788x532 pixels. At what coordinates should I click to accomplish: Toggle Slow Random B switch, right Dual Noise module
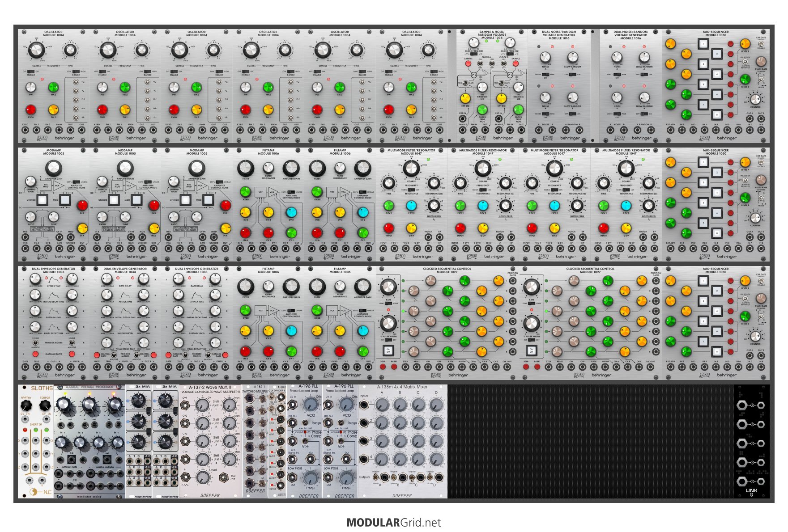click(644, 114)
